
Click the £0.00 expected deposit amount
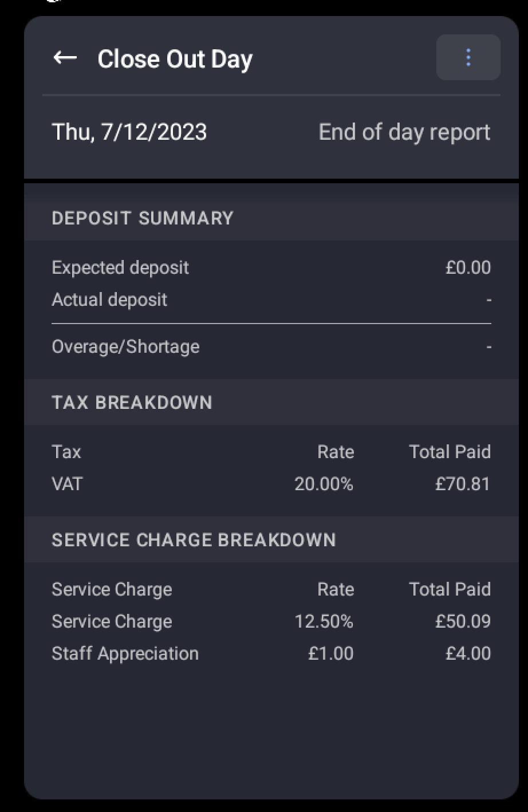click(468, 267)
